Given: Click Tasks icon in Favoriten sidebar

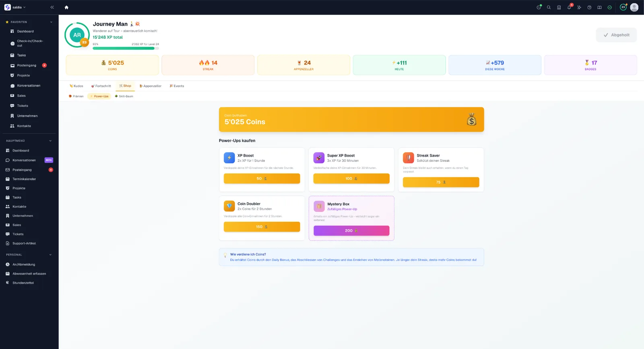Looking at the screenshot, I should click(12, 55).
